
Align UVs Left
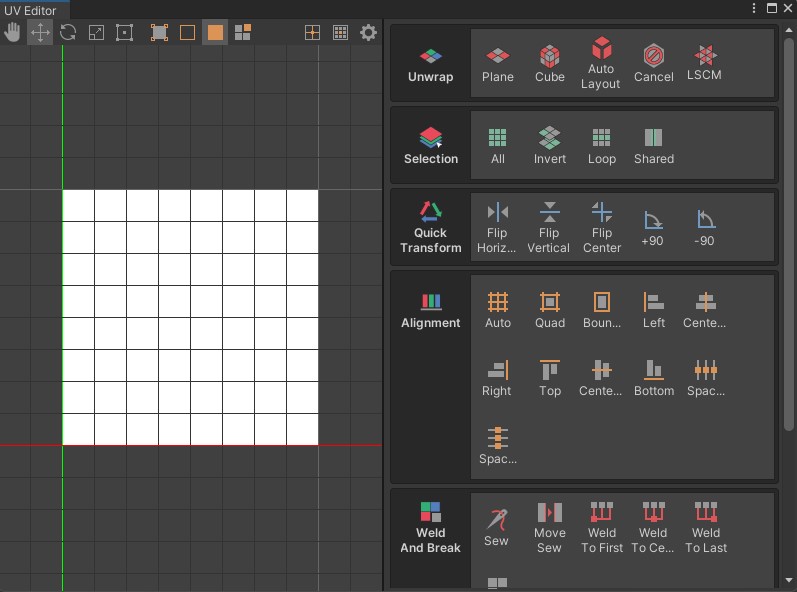pyautogui.click(x=654, y=310)
